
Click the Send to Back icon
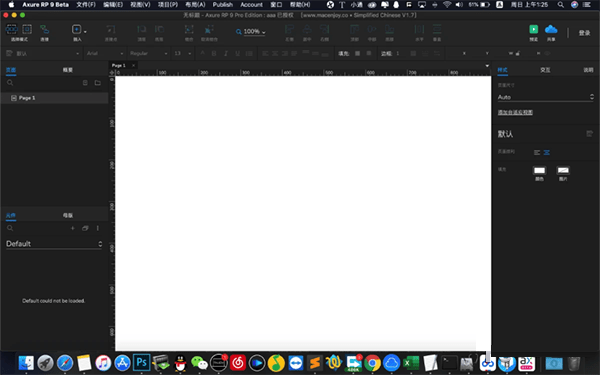click(159, 29)
